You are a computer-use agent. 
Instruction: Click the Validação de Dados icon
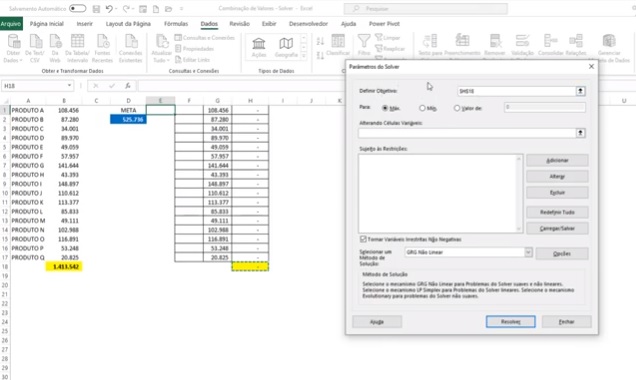[522, 41]
